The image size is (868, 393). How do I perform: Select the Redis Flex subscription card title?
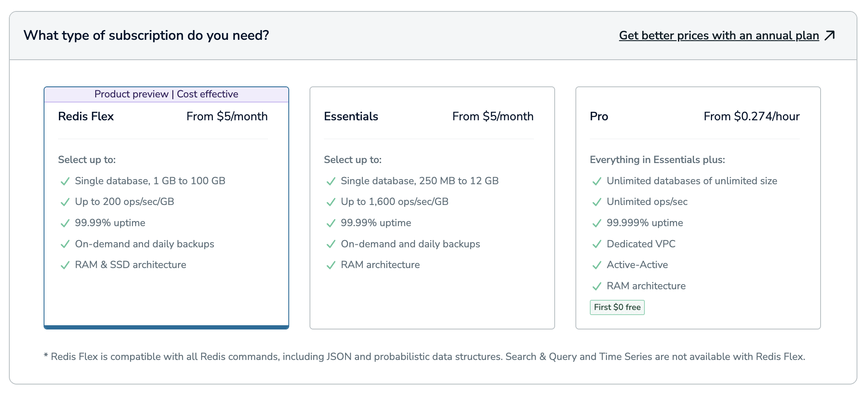coord(86,116)
